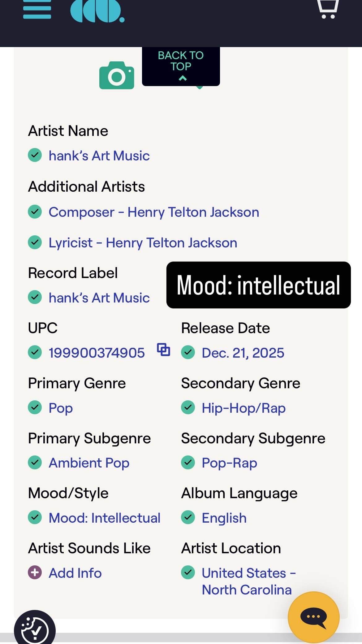Open the accessibility widget icon
362x644 pixels.
tap(35, 629)
